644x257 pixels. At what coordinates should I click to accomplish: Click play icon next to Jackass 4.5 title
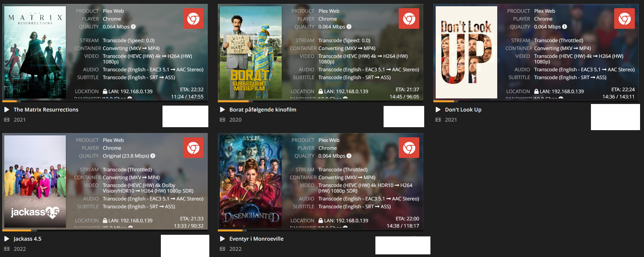tap(7, 239)
